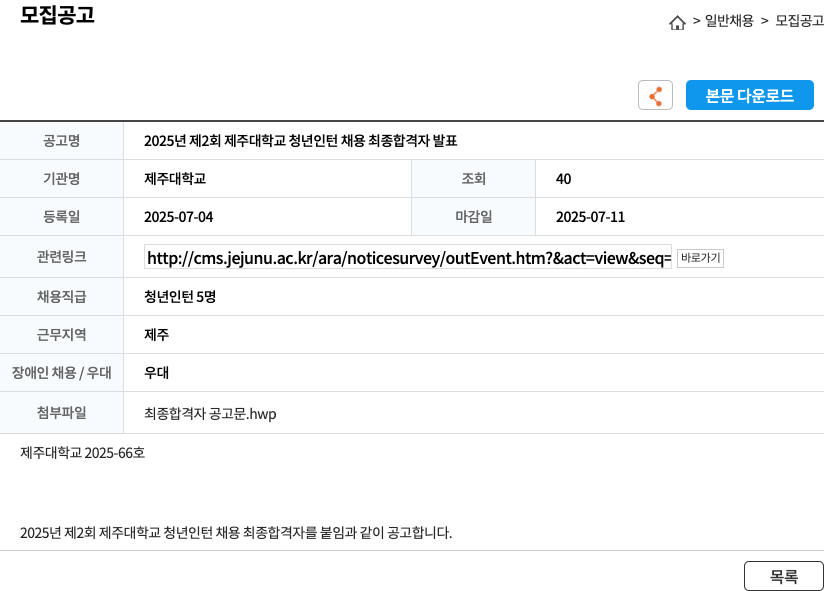824x591 pixels.
Task: Click the 모집공고 page heading
Action: tap(57, 14)
